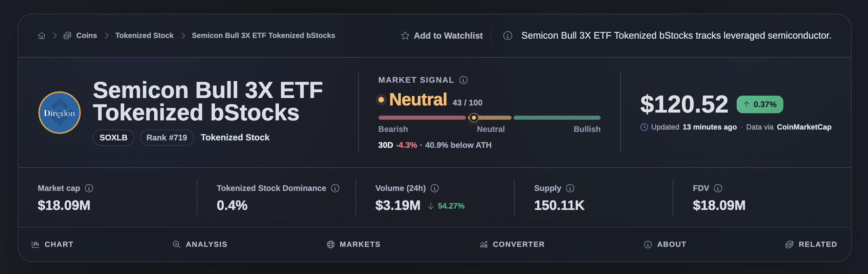Click the clock icon beside Updated

click(x=644, y=127)
